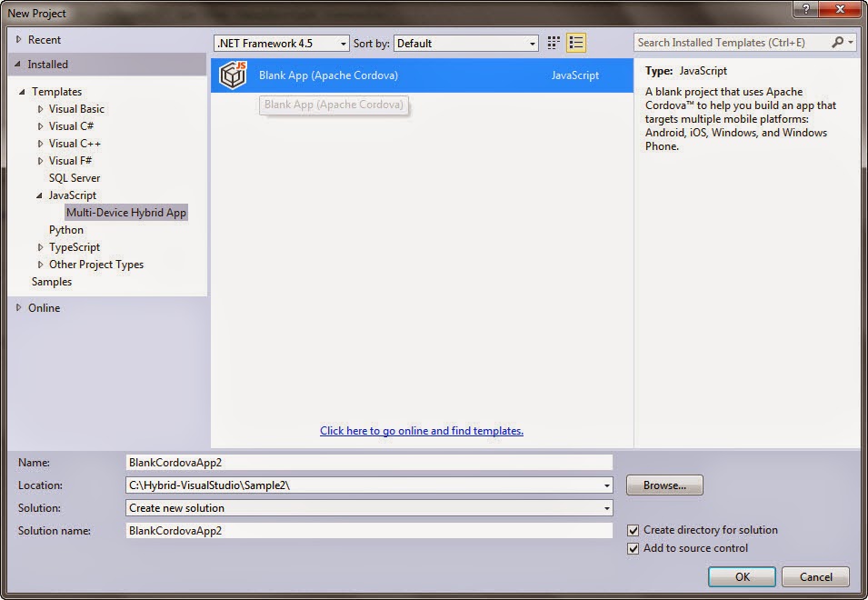Click the OK button
This screenshot has width=868, height=600.
(742, 576)
